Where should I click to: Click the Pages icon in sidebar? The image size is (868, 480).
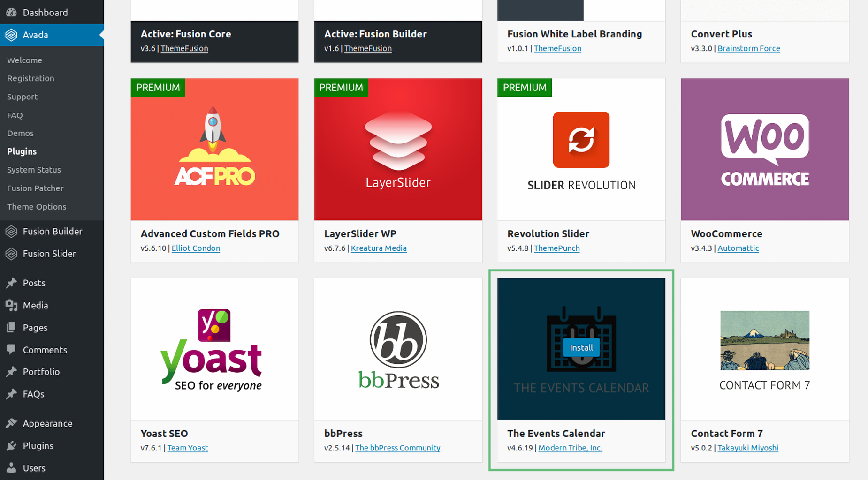(x=11, y=328)
